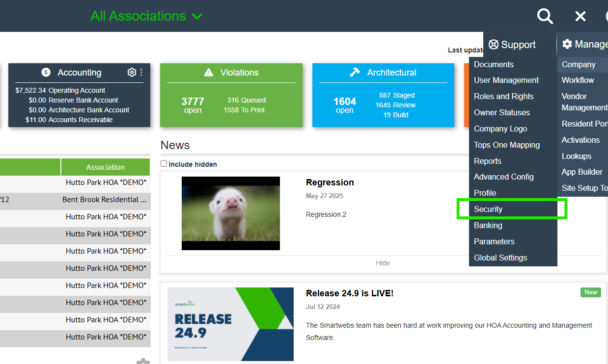
Task: Sort by the Association column header
Action: click(106, 167)
